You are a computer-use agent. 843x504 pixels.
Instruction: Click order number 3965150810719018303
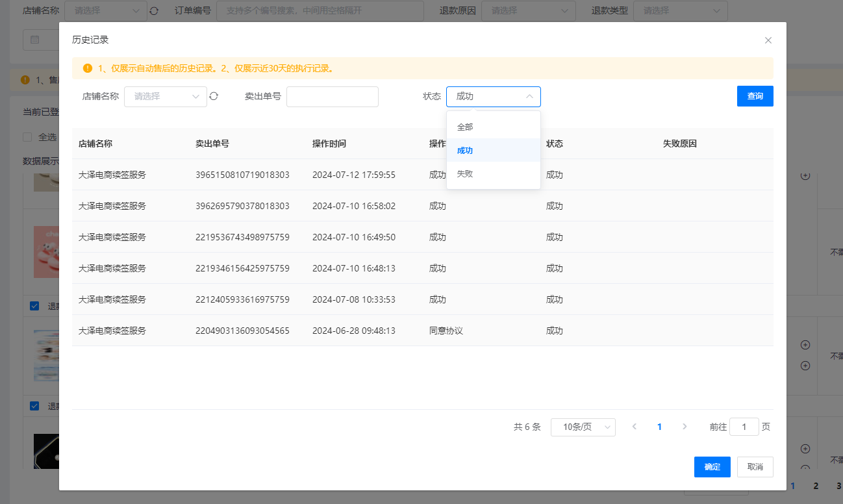(242, 175)
